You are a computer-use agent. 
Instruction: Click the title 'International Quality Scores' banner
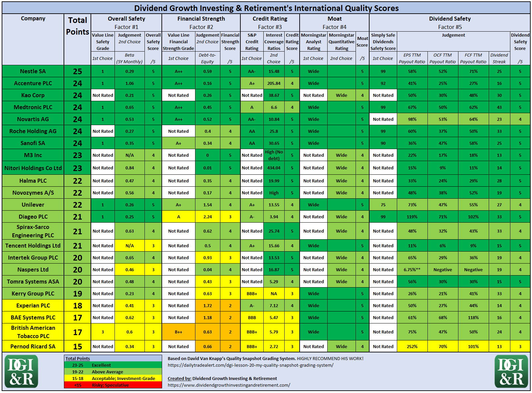(266, 8)
